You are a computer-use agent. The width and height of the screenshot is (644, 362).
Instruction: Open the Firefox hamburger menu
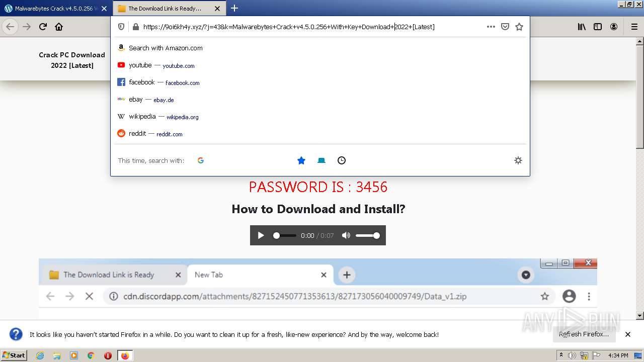(x=634, y=27)
